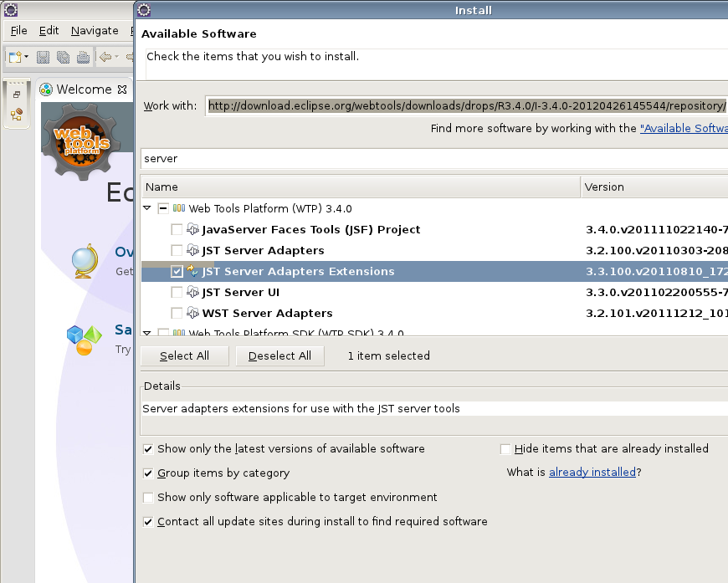Click the Samples shapes icon on Welcome page

84,340
